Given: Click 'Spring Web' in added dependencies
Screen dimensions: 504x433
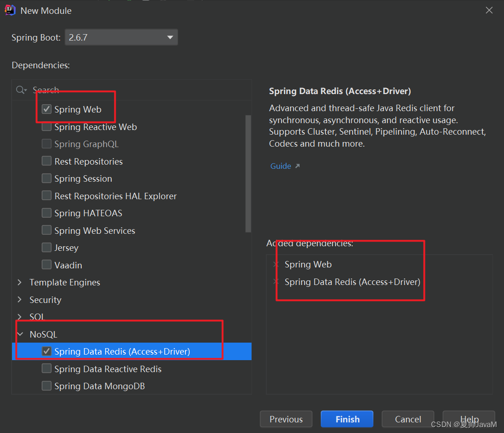Looking at the screenshot, I should pos(308,264).
